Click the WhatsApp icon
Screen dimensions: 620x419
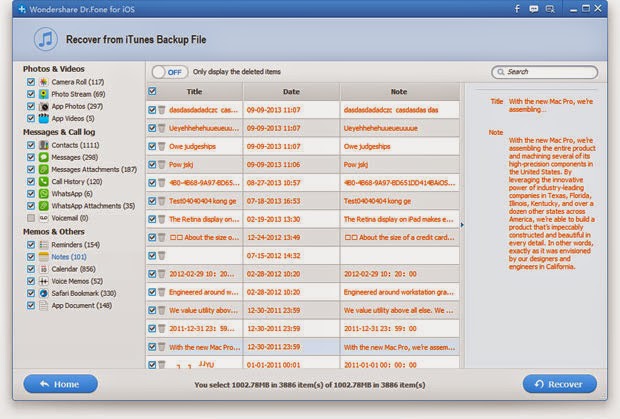pyautogui.click(x=43, y=194)
